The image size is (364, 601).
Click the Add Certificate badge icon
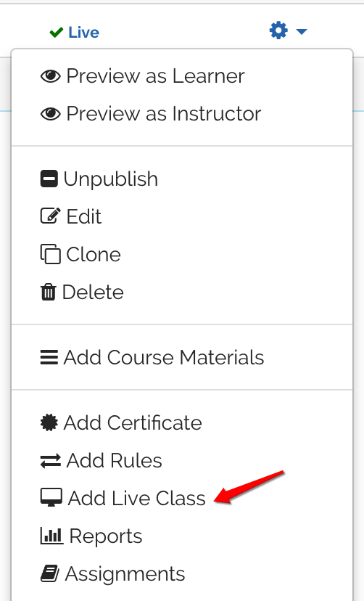(49, 422)
